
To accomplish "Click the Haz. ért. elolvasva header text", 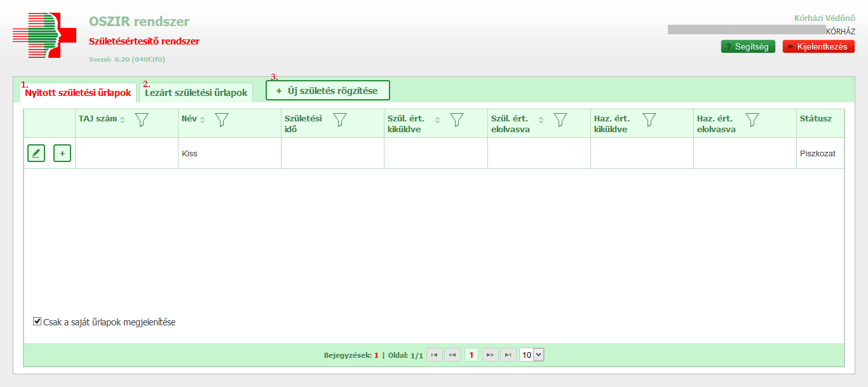I will click(x=717, y=123).
